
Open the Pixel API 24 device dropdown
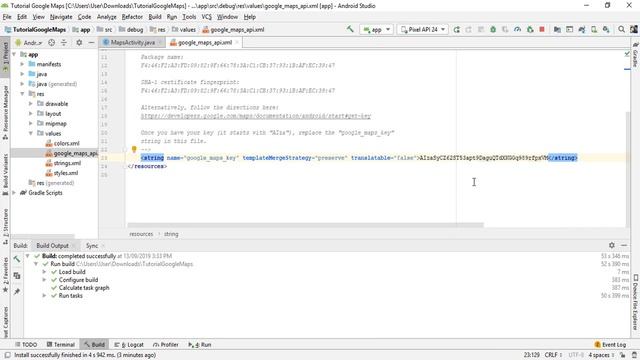click(x=422, y=29)
